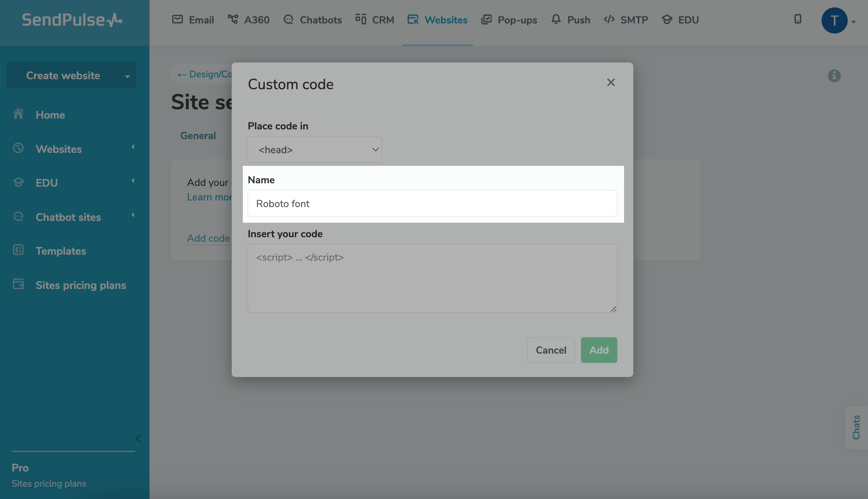Close the Custom code dialog
This screenshot has width=868, height=499.
[x=611, y=83]
